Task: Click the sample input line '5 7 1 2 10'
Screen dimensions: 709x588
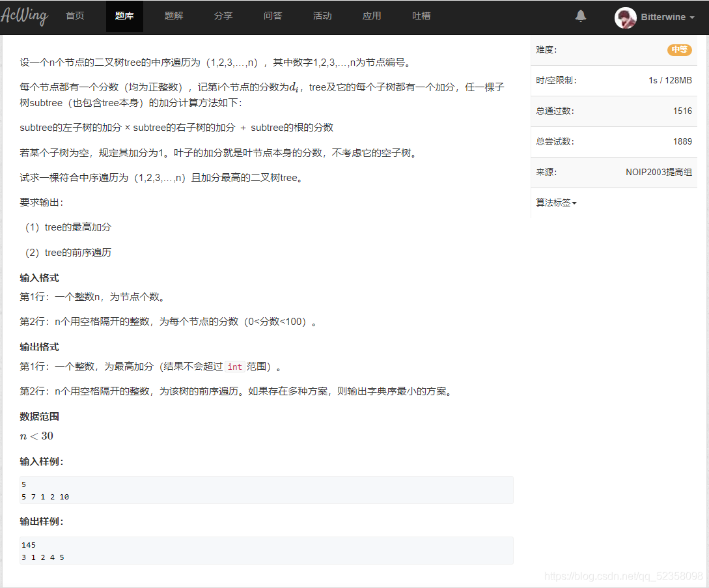Action: (45, 497)
